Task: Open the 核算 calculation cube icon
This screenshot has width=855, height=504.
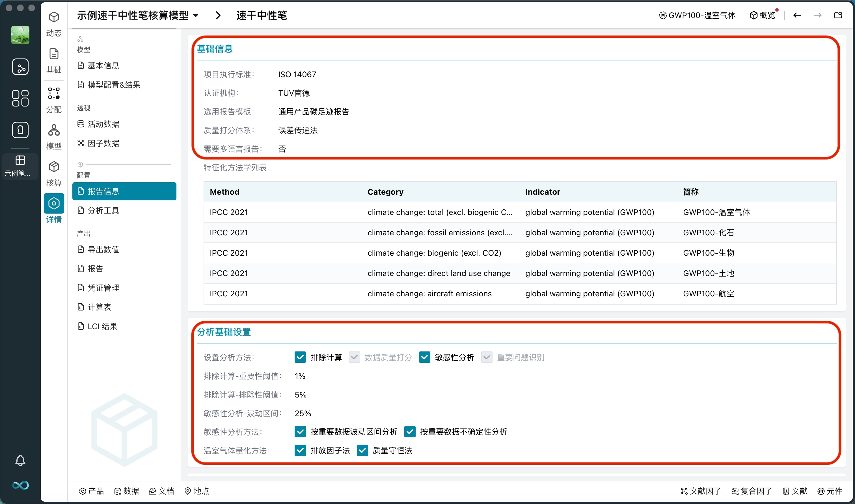Action: 54,167
